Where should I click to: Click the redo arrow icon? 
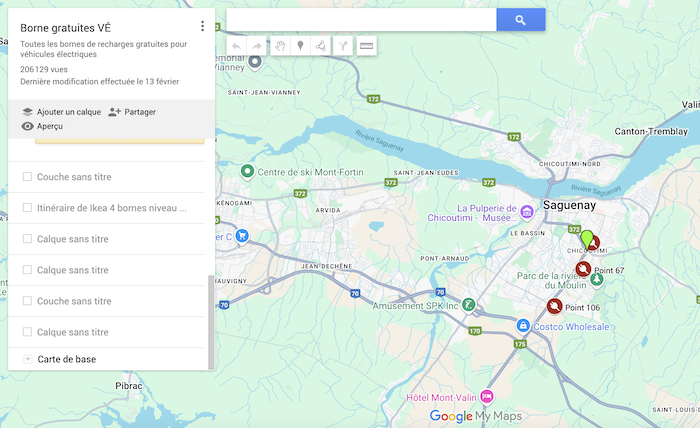tap(257, 46)
